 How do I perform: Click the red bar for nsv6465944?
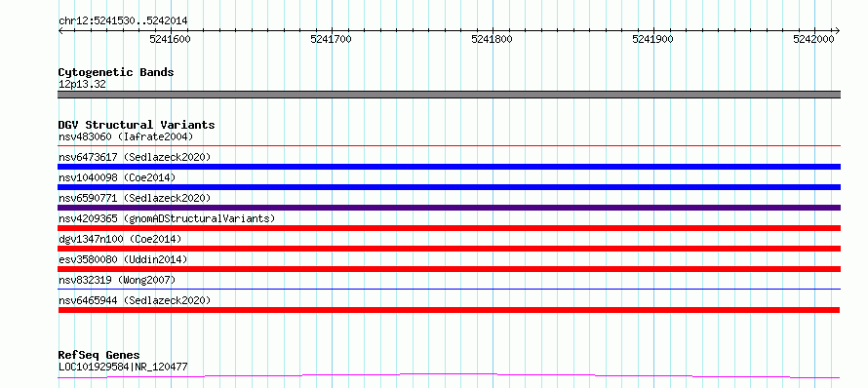point(449,310)
